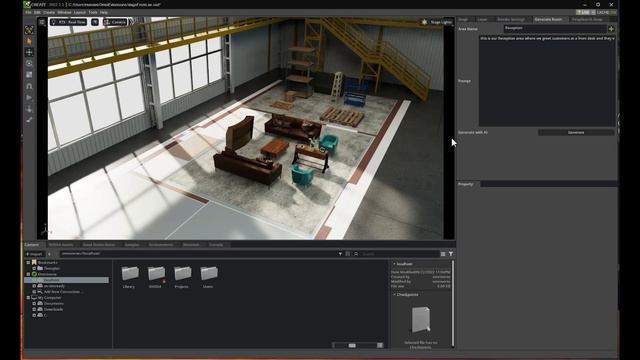640x360 pixels.
Task: Open the Create menu
Action: coord(49,13)
